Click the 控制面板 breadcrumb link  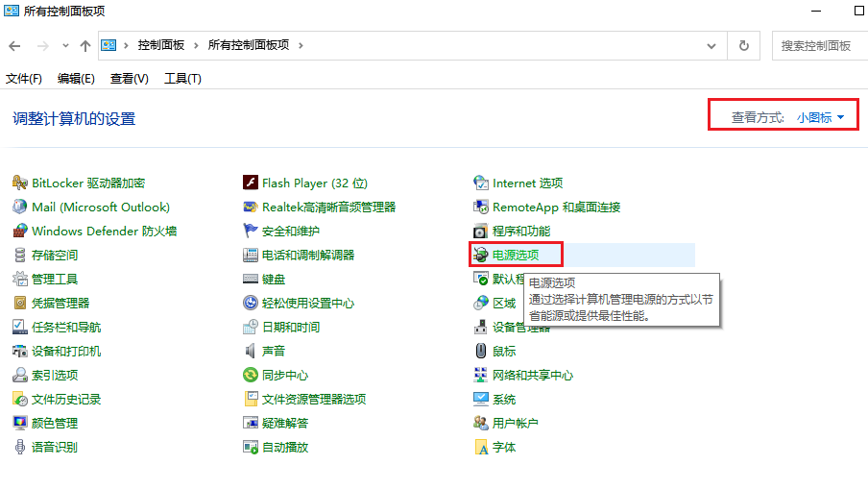pyautogui.click(x=161, y=45)
